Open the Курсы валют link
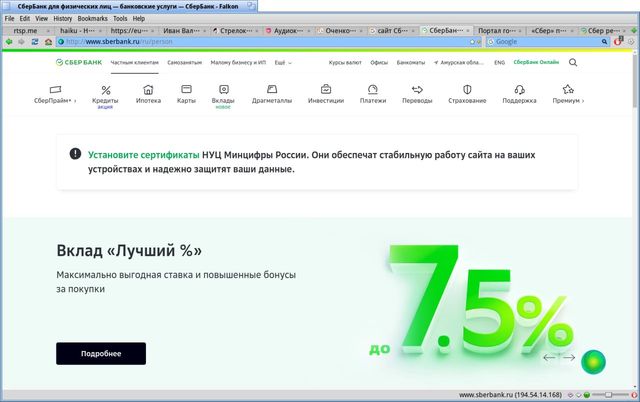The width and height of the screenshot is (640, 402). coord(345,62)
